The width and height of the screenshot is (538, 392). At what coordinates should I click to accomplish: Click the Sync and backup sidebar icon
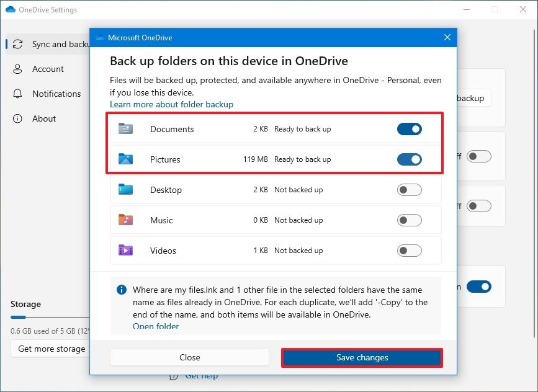(17, 44)
